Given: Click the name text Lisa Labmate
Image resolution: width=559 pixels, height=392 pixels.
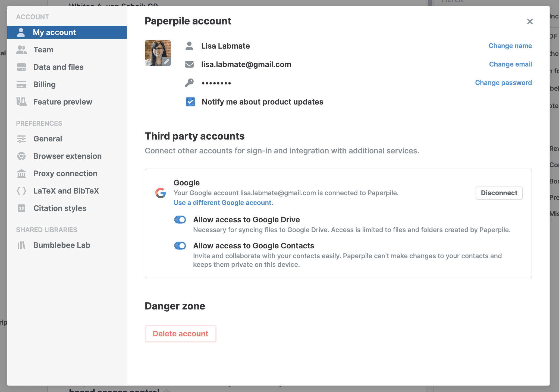Looking at the screenshot, I should 225,46.
